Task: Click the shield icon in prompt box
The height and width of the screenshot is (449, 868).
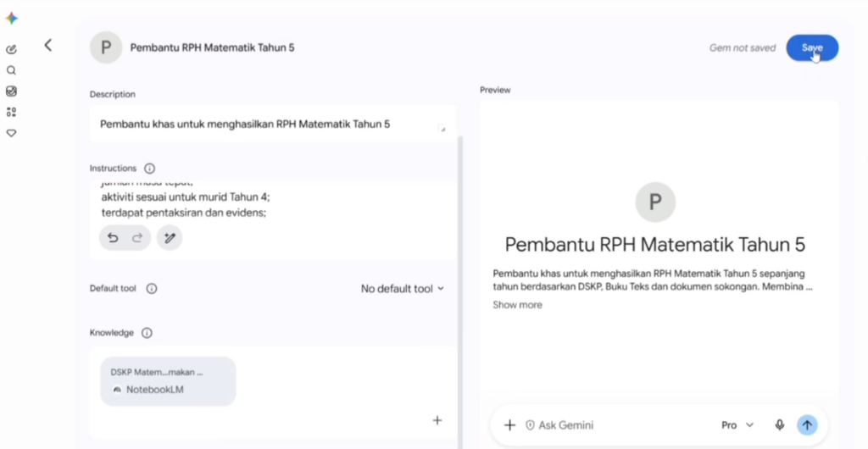Action: [x=530, y=425]
